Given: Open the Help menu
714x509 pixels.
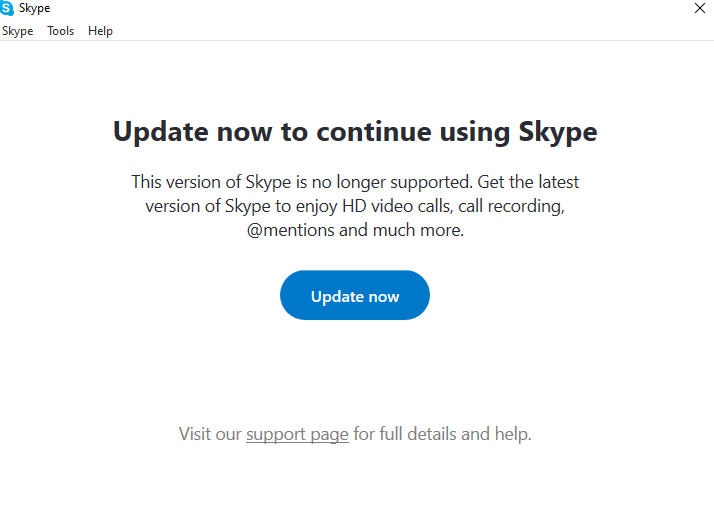Looking at the screenshot, I should 100,31.
